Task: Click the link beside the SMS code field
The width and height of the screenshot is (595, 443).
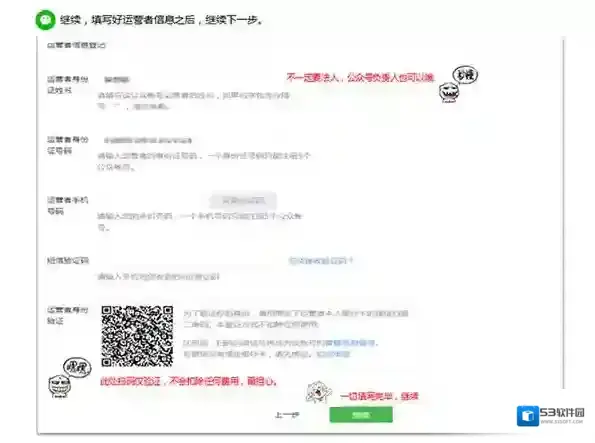Action: point(321,261)
